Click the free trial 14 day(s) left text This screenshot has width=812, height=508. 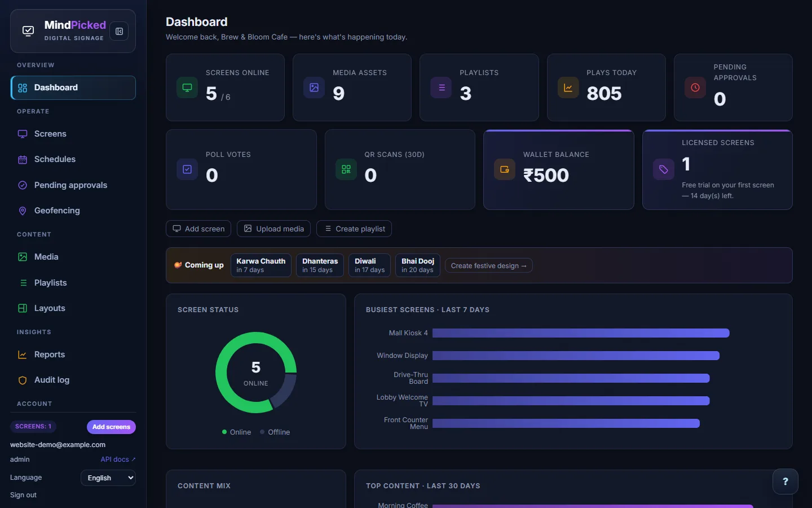[727, 190]
